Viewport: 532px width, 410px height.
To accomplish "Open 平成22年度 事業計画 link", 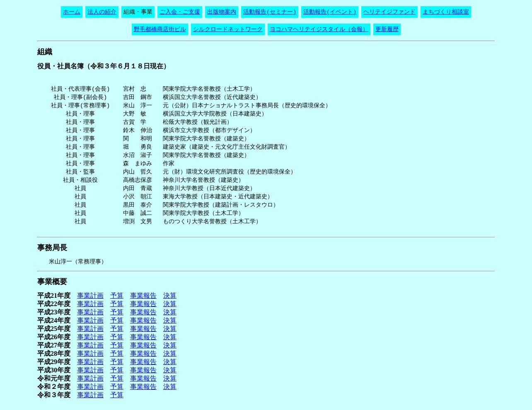I will pos(90,304).
